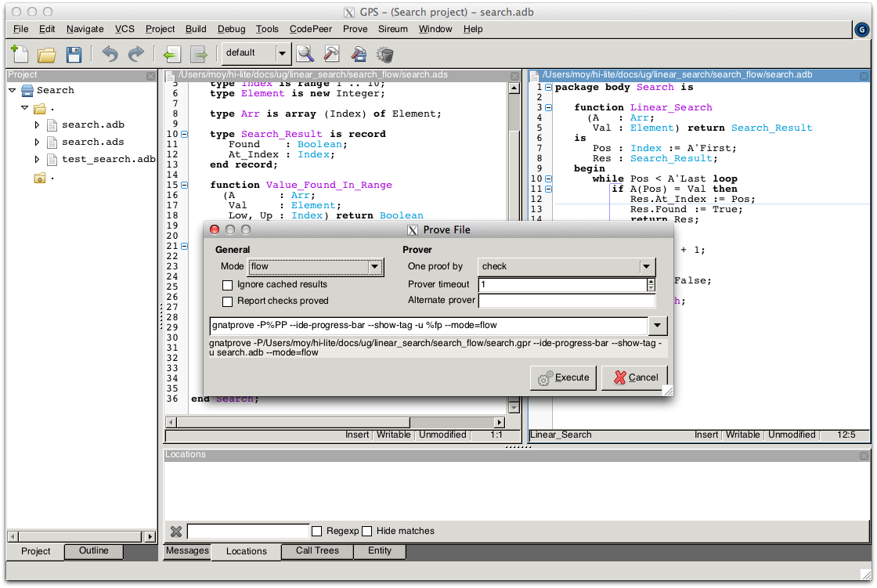The width and height of the screenshot is (877, 588).
Task: Collapse the Search project tree node
Action: coord(13,91)
